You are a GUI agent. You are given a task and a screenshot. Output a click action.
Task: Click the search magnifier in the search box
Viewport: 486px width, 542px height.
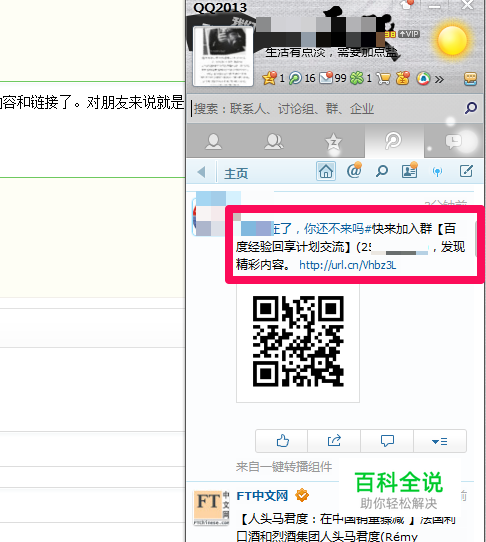tap(470, 108)
